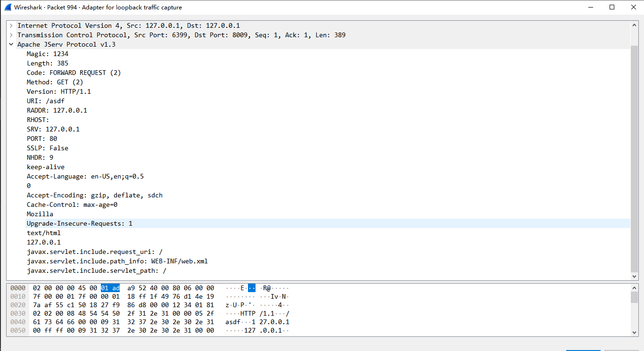Select the RADDR: 127.0.0.1 field

[57, 110]
